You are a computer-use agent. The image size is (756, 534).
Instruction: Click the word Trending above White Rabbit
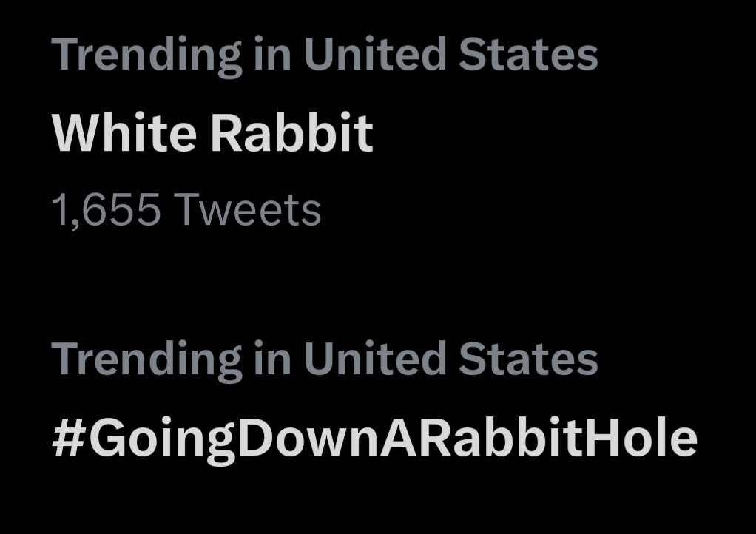[x=147, y=55]
